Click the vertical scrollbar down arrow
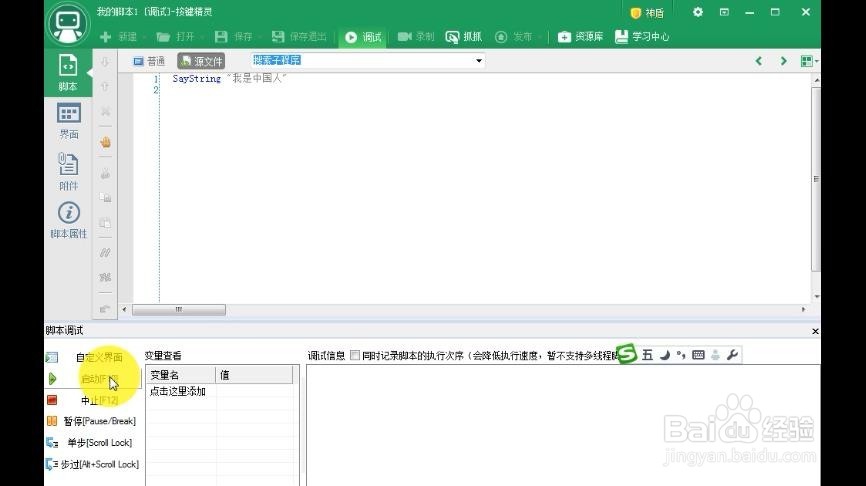 816,297
